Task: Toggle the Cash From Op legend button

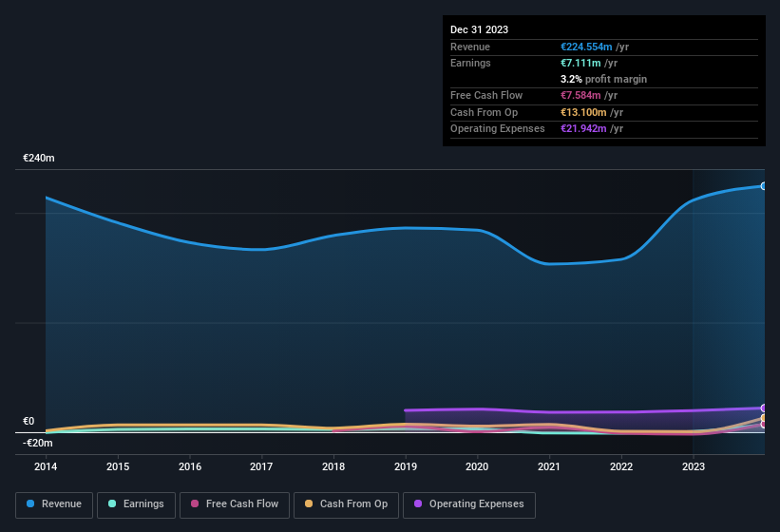Action: click(346, 505)
